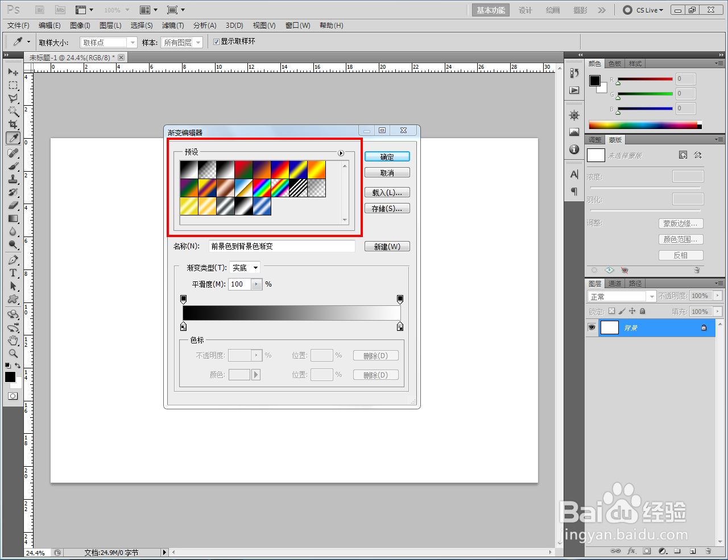
Task: Select the Brush tool
Action: [x=13, y=166]
